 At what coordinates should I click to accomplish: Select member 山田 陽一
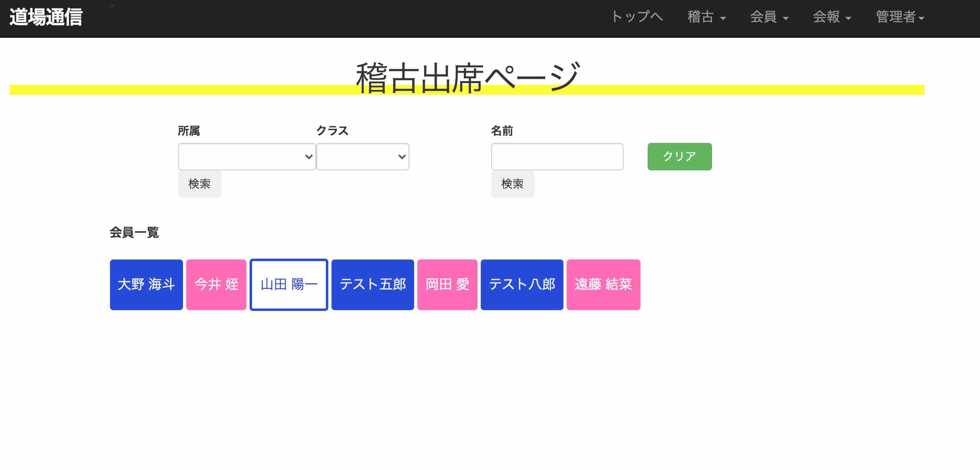(x=289, y=284)
